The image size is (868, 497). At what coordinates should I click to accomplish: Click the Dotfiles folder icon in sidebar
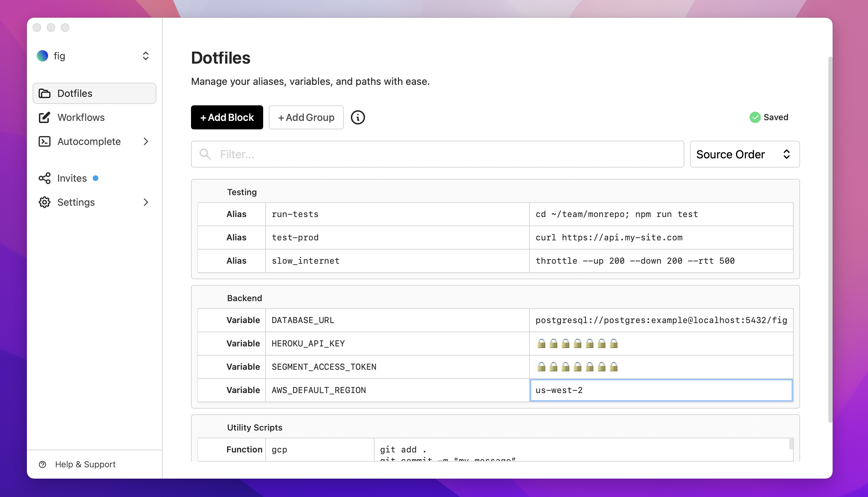point(45,93)
